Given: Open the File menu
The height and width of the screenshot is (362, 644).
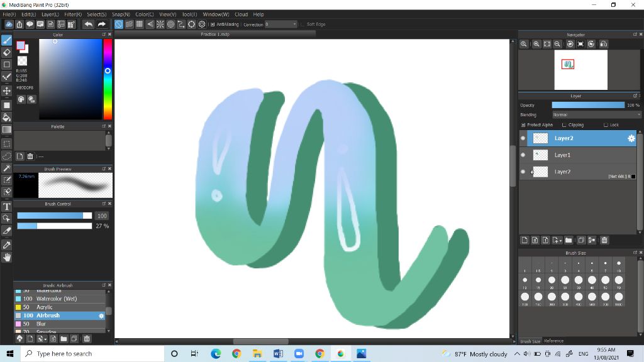Looking at the screenshot, I should tap(9, 14).
